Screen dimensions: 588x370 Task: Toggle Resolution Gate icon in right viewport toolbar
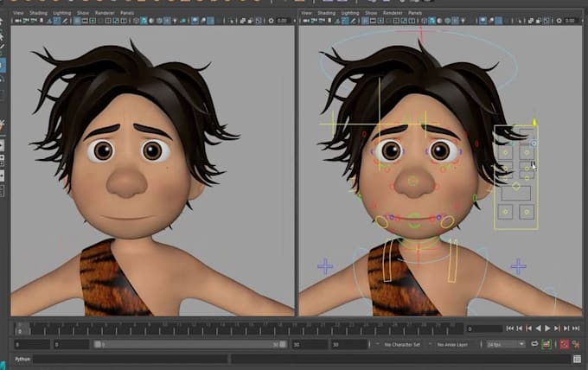380,21
